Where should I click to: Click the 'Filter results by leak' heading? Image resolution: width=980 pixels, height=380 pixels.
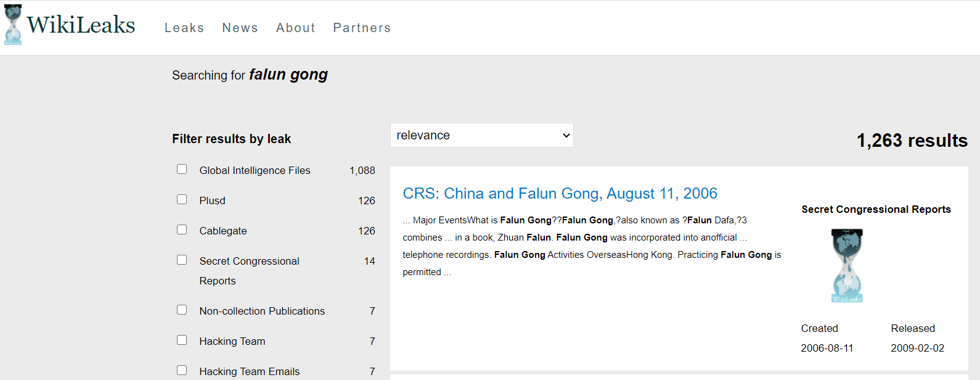[231, 139]
